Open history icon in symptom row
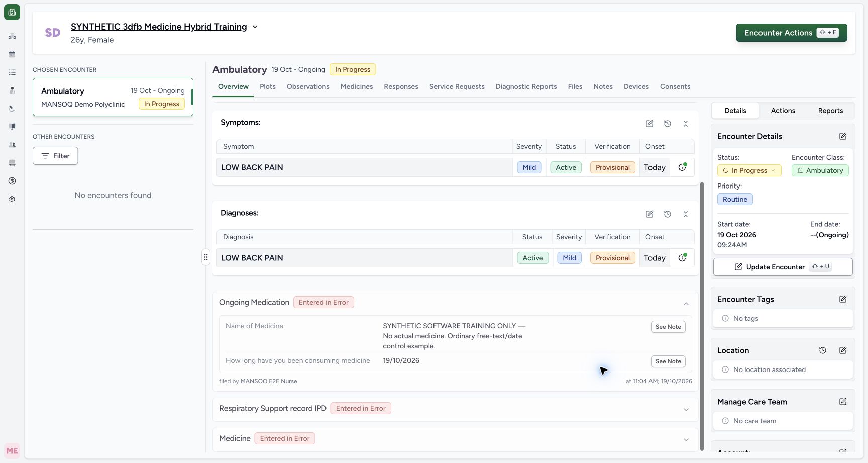 pyautogui.click(x=682, y=167)
